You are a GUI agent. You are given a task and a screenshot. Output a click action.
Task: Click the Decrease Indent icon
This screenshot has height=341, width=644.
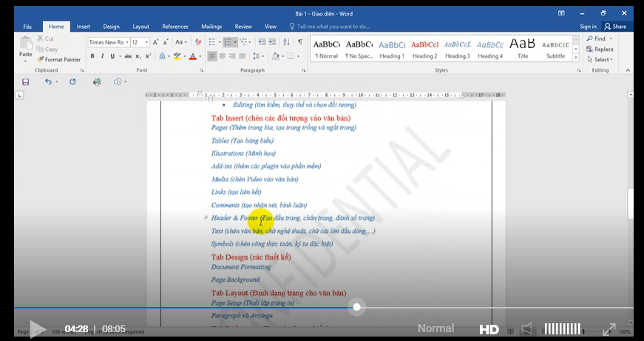[262, 42]
